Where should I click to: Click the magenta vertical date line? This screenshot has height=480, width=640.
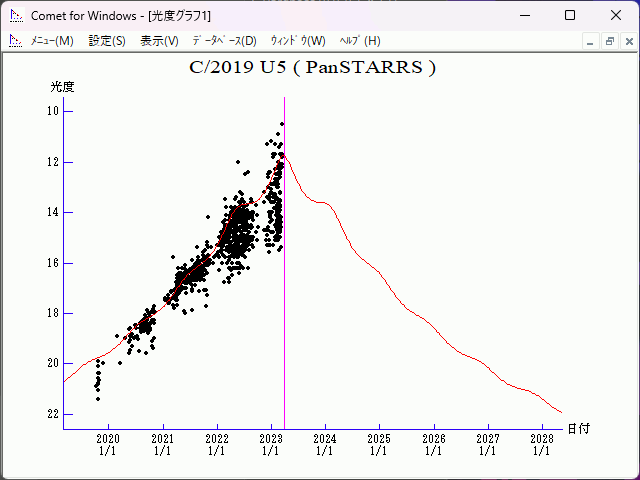[x=285, y=300]
